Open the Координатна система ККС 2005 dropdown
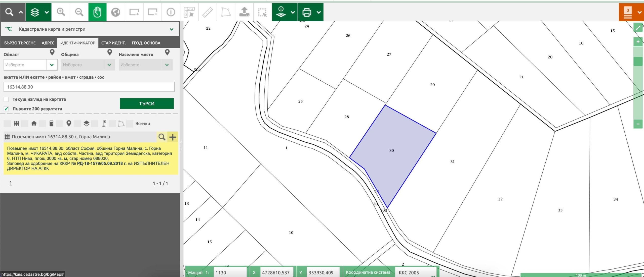This screenshot has height=277, width=644. 416,272
